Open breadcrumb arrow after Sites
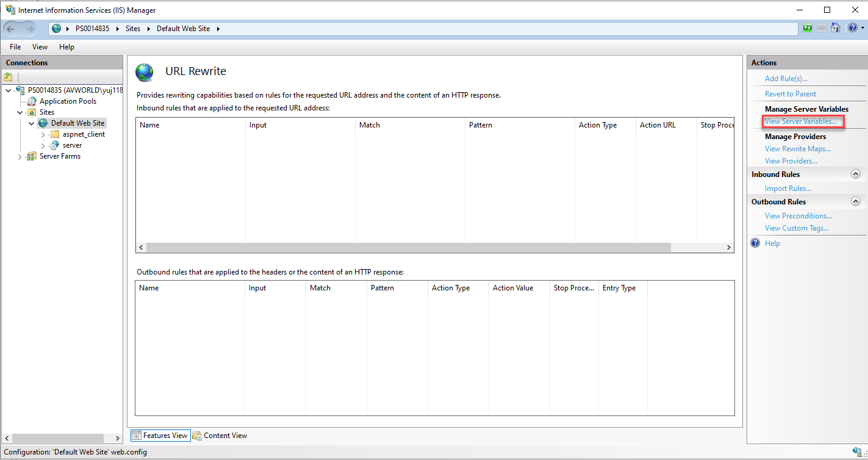Viewport: 868px width, 460px height. [x=148, y=29]
